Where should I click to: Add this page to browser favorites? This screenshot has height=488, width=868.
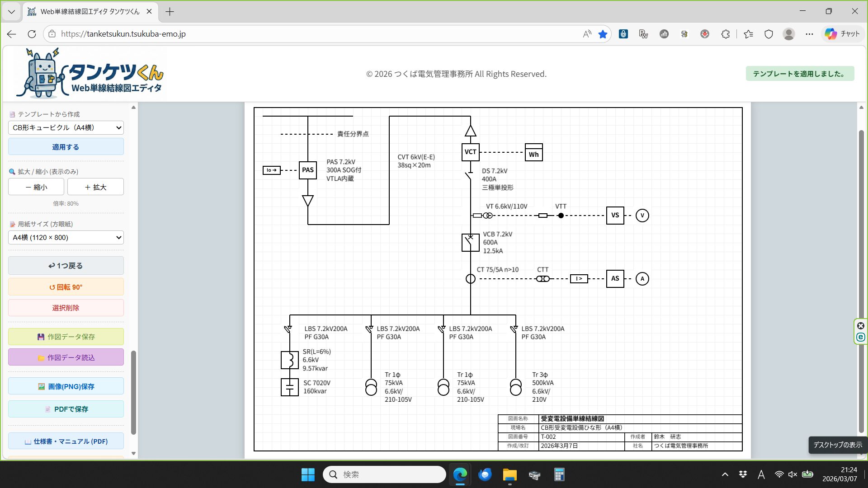tap(603, 34)
